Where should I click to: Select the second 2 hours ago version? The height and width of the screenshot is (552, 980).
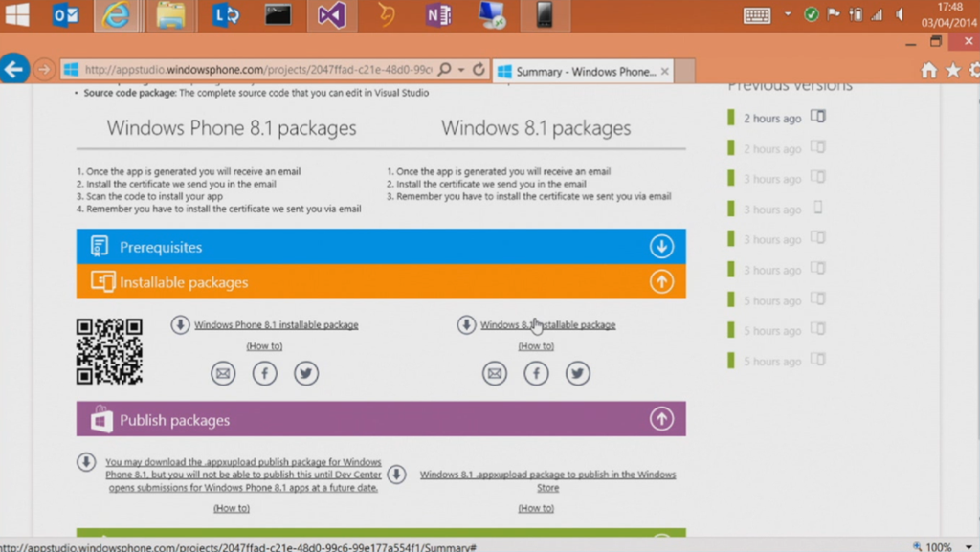click(x=772, y=148)
